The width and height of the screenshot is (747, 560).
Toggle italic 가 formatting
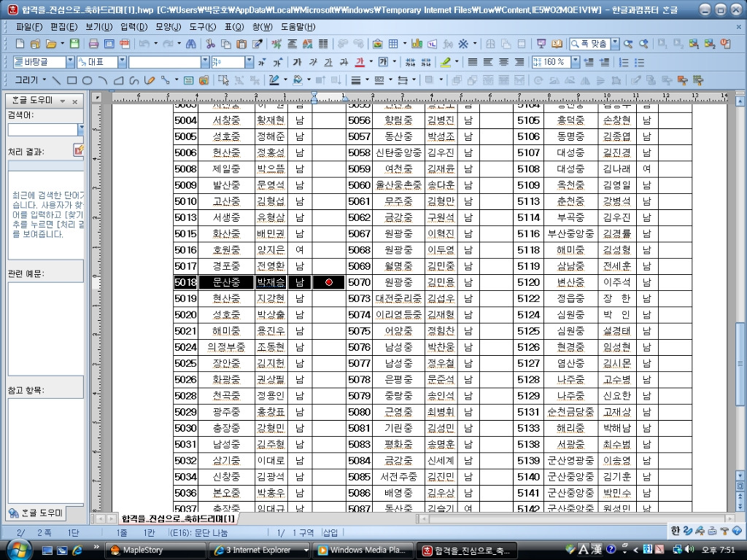tap(313, 62)
